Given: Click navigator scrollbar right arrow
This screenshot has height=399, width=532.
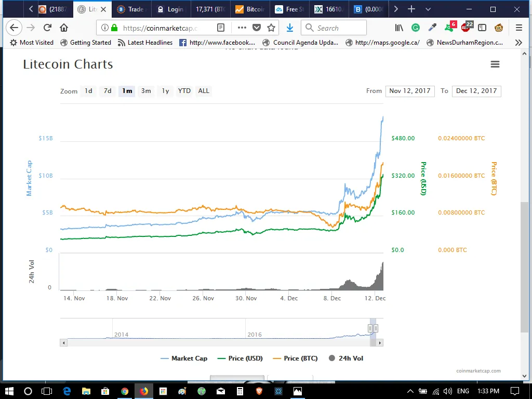Looking at the screenshot, I should pos(380,343).
